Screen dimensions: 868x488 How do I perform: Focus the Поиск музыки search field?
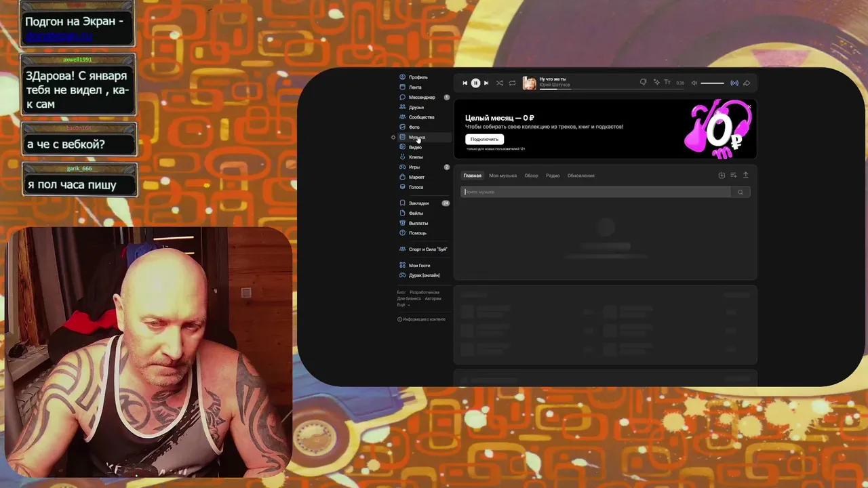click(595, 192)
